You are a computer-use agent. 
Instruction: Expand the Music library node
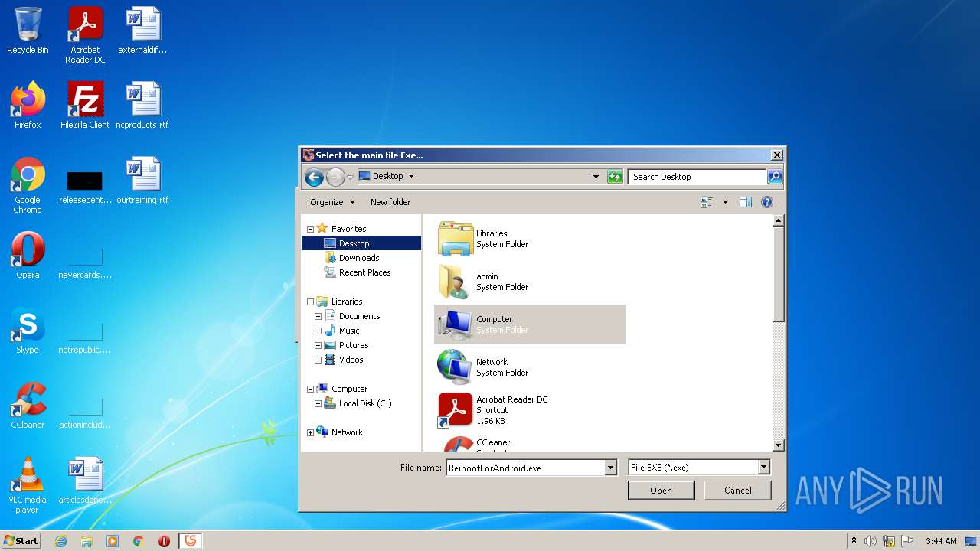tap(318, 331)
